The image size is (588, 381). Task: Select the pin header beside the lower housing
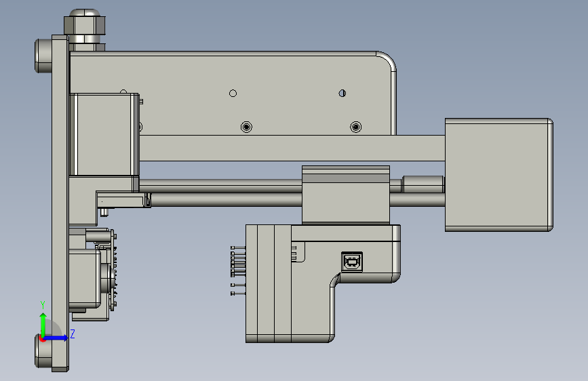point(238,270)
